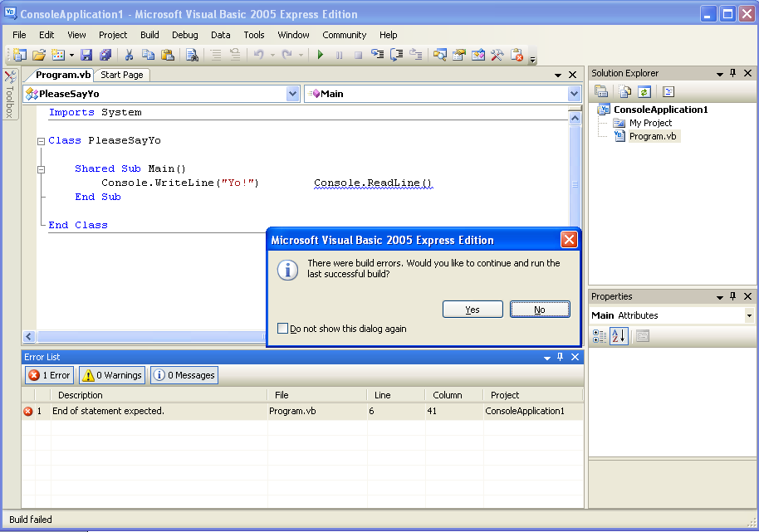Click Solution Explorer View Code icon
759x532 pixels.
tap(668, 91)
